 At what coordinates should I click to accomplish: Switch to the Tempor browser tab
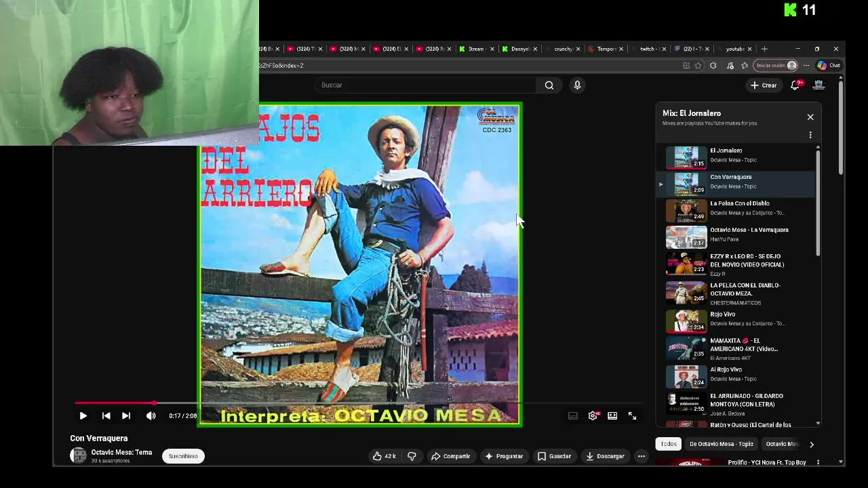(606, 49)
